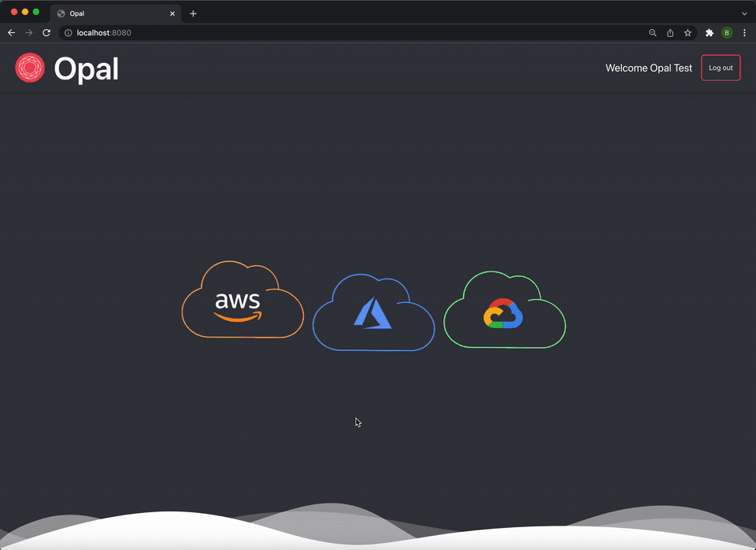756x550 pixels.
Task: Click the Log out button
Action: tap(721, 68)
